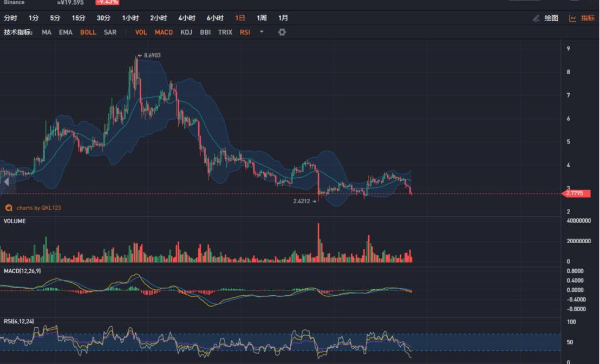Expand the more indicators dropdown arrow
Viewport: 600px width, 364px height.
tap(262, 32)
